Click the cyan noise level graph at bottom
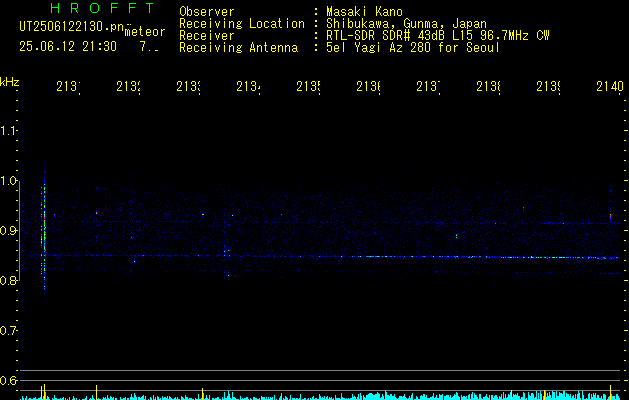629x400 pixels. (x=321, y=396)
